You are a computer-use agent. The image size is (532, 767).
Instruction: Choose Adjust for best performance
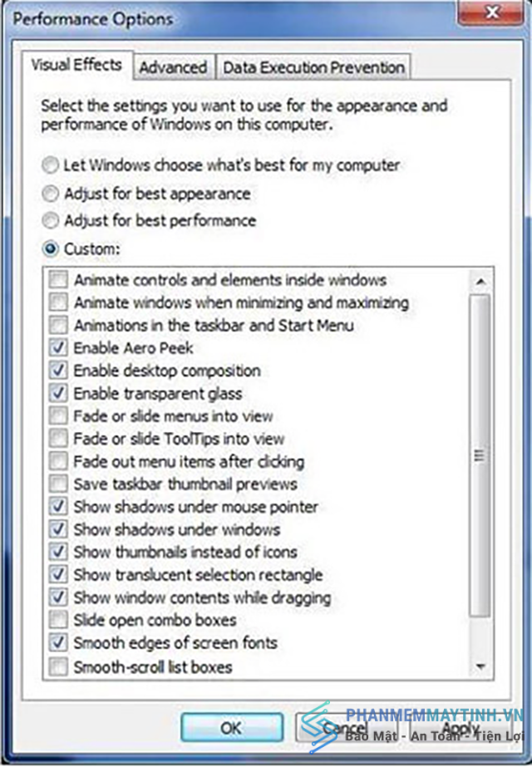click(x=50, y=220)
